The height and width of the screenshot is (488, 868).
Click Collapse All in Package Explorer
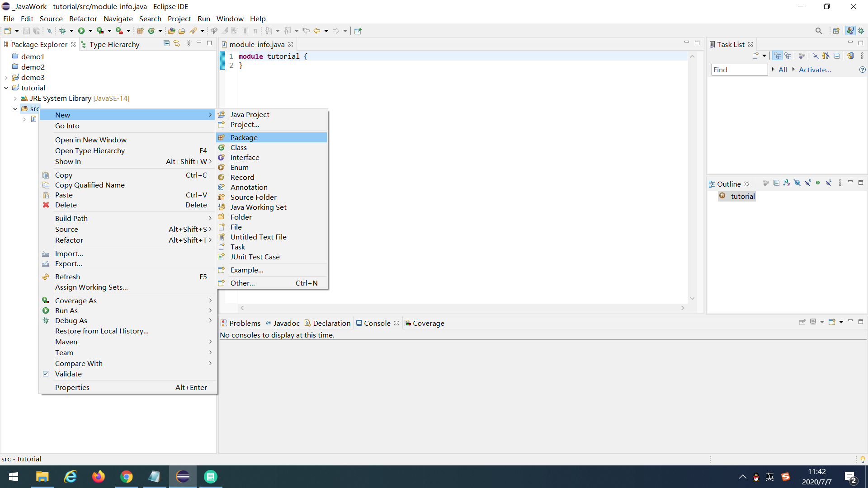pyautogui.click(x=166, y=43)
